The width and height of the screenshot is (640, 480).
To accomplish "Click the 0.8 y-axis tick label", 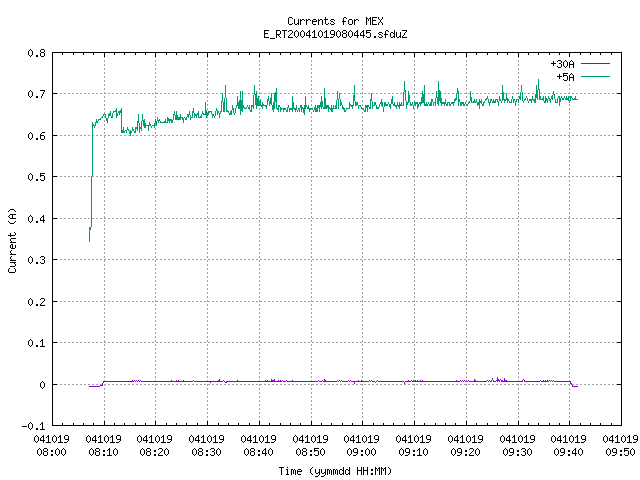I will click(36, 53).
